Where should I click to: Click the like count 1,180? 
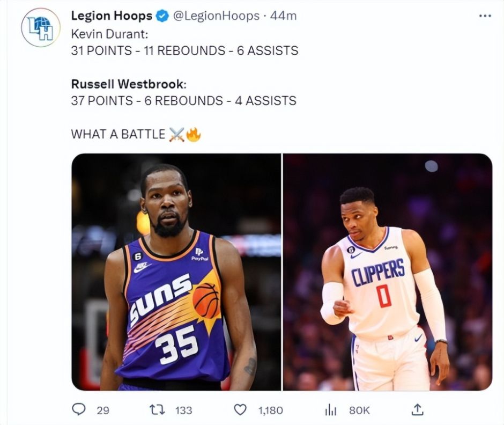tap(270, 410)
